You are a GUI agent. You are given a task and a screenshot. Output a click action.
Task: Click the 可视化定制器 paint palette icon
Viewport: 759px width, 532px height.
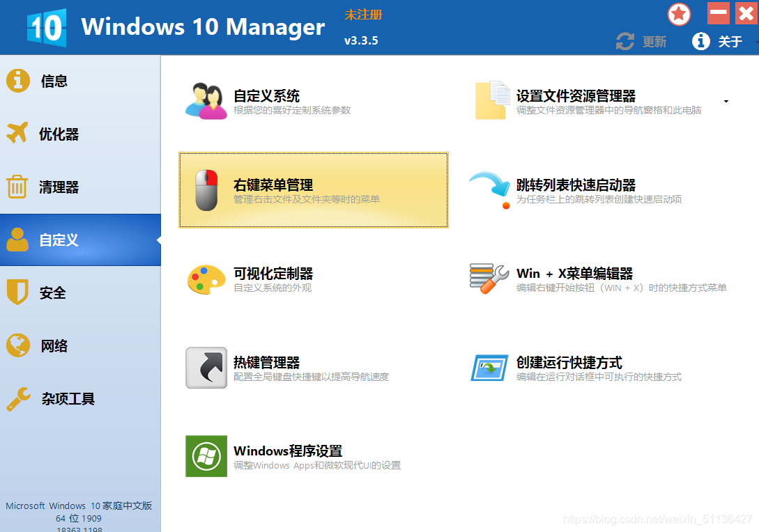pyautogui.click(x=206, y=279)
